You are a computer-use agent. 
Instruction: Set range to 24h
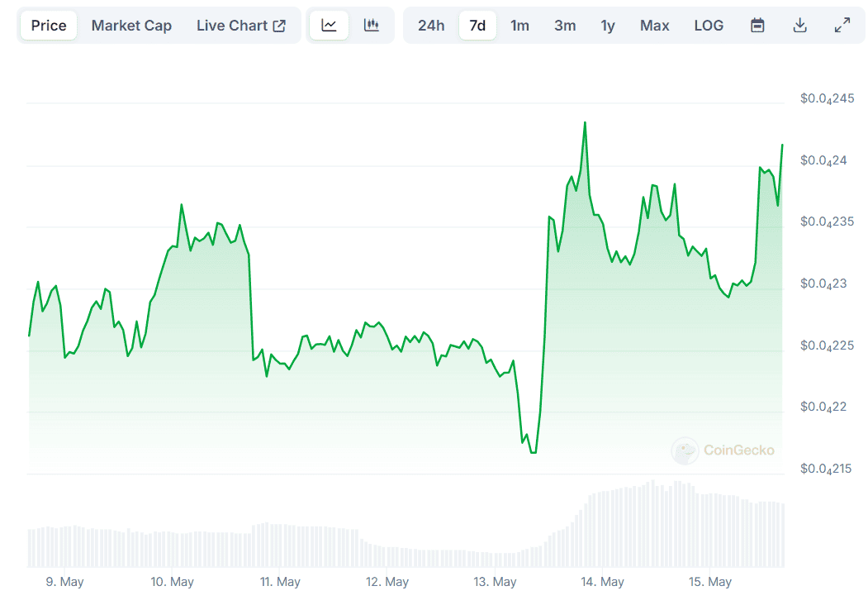(x=431, y=26)
